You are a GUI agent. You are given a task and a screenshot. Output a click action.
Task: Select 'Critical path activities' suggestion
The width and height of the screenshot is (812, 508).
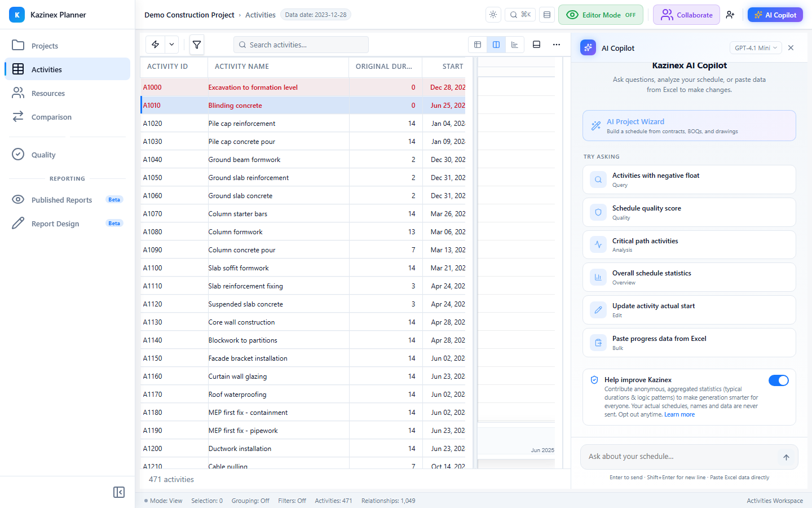[689, 244]
